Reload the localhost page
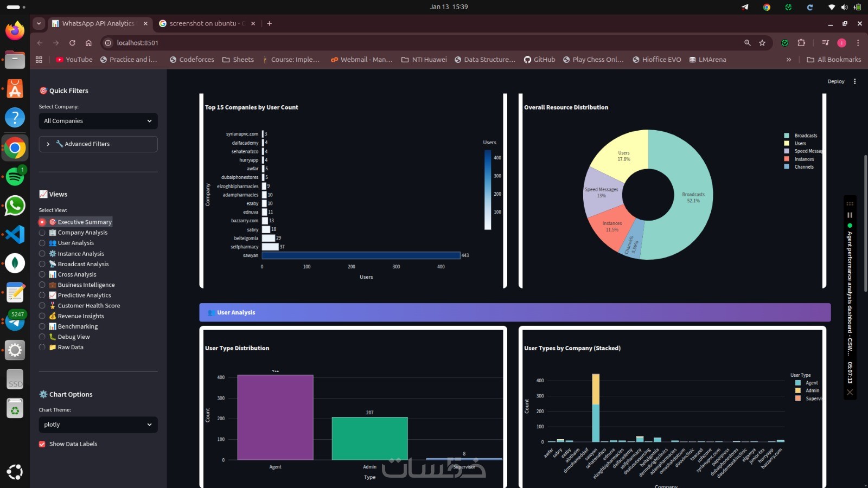This screenshot has height=488, width=868. point(72,43)
